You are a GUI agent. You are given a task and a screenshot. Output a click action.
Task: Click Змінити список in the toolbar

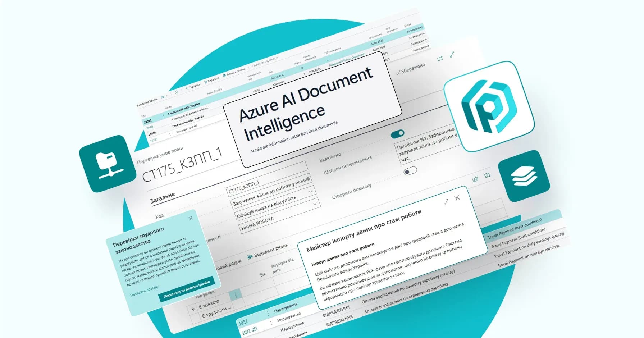234,72
